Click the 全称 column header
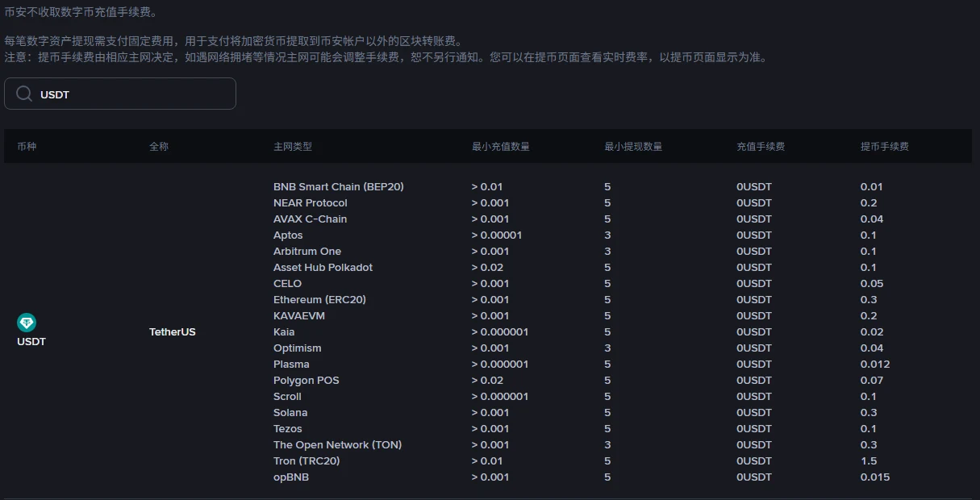Image resolution: width=980 pixels, height=500 pixels. click(x=159, y=147)
